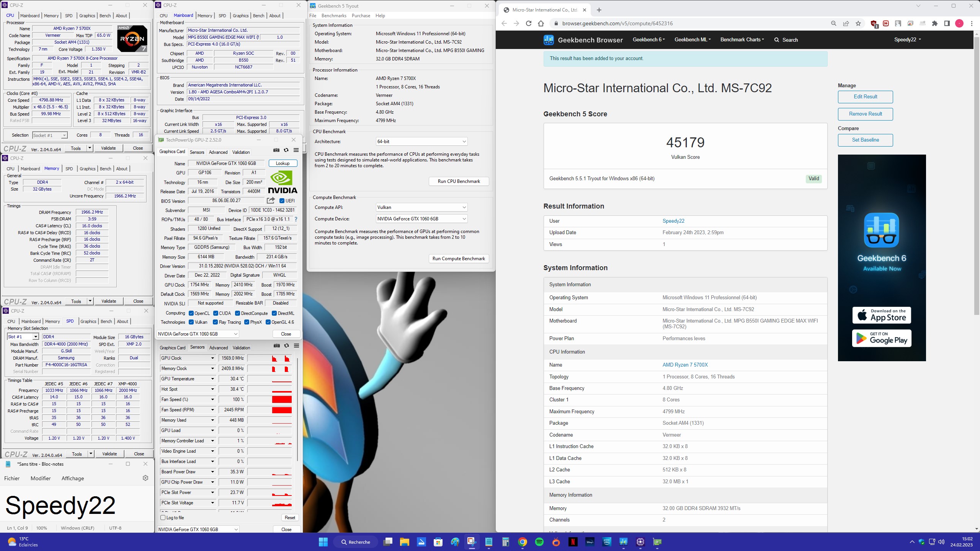Toggle the UEFI checkbox in GPU-Z

click(x=282, y=201)
